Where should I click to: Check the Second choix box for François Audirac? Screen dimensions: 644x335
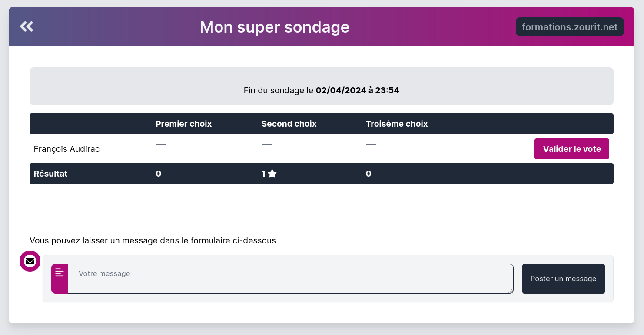267,149
